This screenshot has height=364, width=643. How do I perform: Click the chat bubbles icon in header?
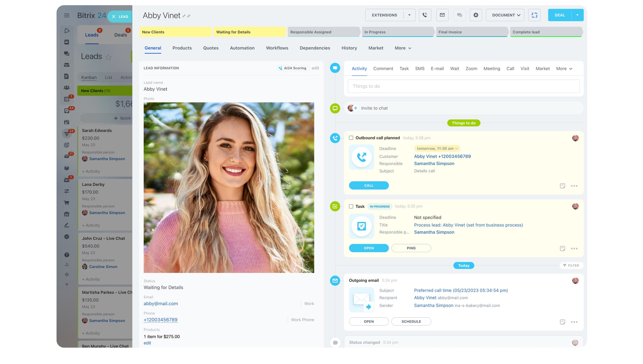459,15
